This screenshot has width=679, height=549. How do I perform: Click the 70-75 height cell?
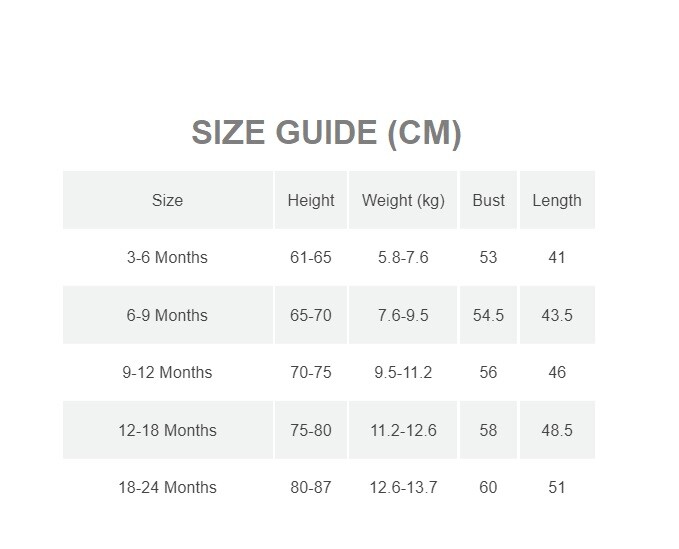coord(310,372)
